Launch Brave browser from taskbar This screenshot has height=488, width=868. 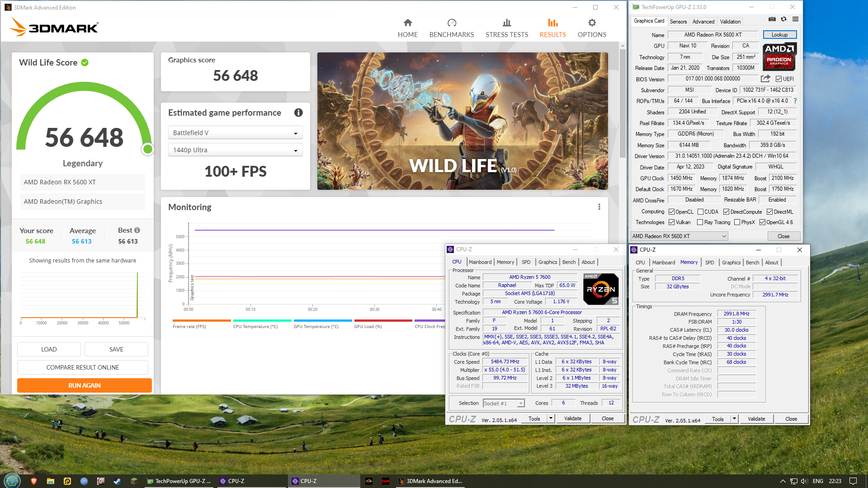[x=33, y=481]
